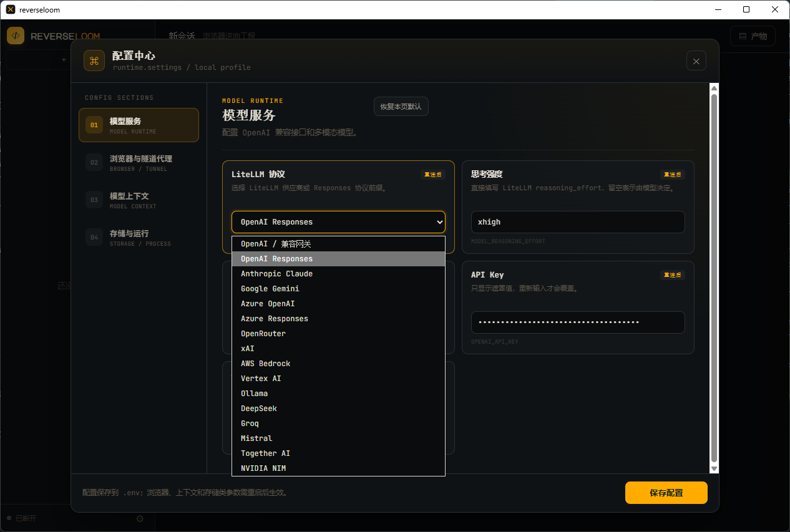Select NVIDIA NIM option

point(338,468)
